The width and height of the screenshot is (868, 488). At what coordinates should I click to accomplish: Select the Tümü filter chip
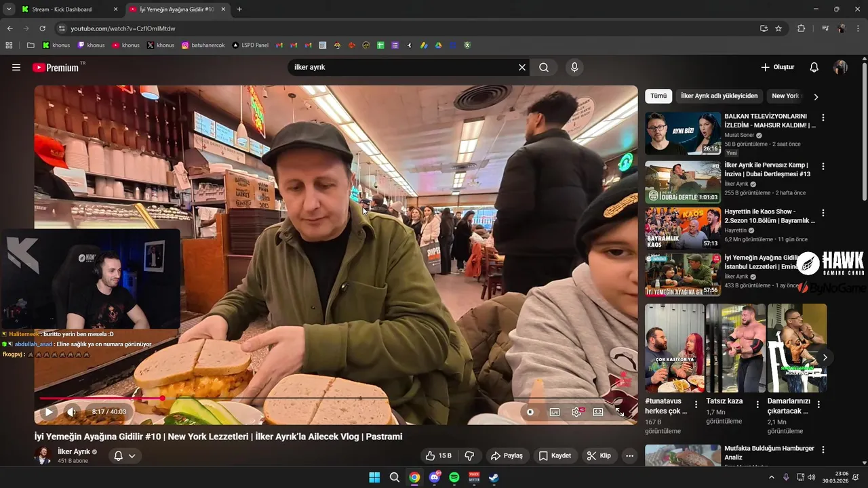(x=658, y=96)
